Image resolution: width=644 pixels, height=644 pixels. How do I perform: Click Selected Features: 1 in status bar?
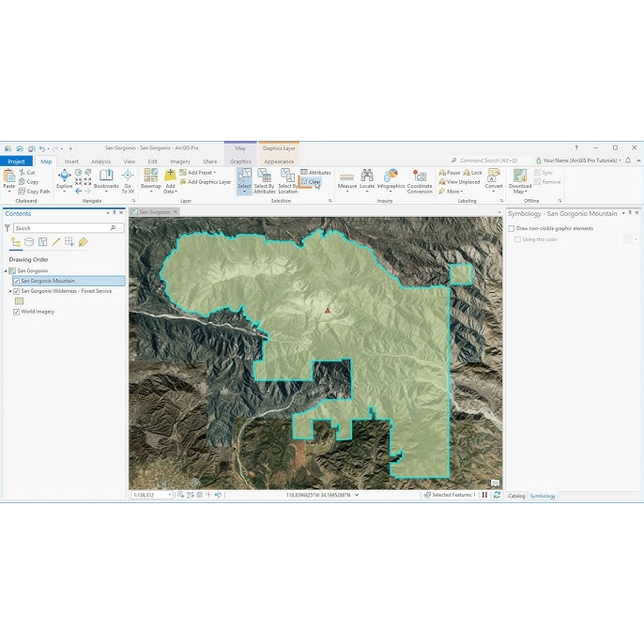[x=450, y=495]
